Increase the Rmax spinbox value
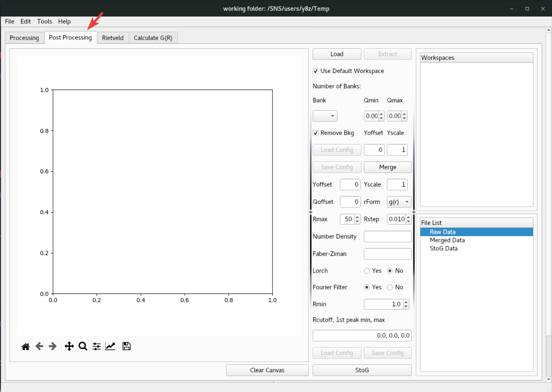 (357, 217)
